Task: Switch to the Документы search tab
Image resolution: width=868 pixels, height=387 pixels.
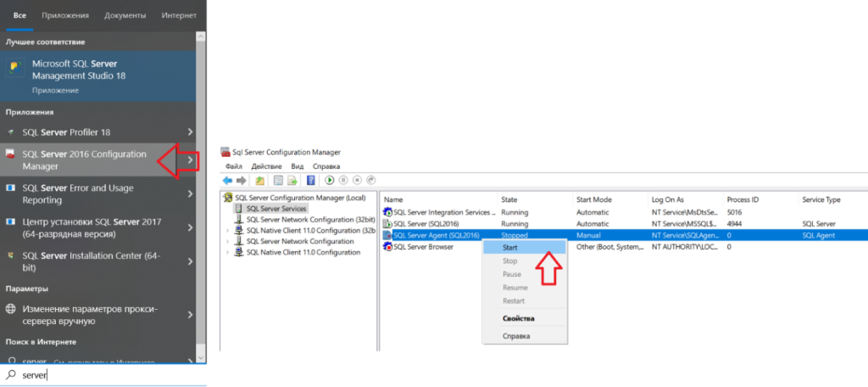Action: pyautogui.click(x=125, y=15)
